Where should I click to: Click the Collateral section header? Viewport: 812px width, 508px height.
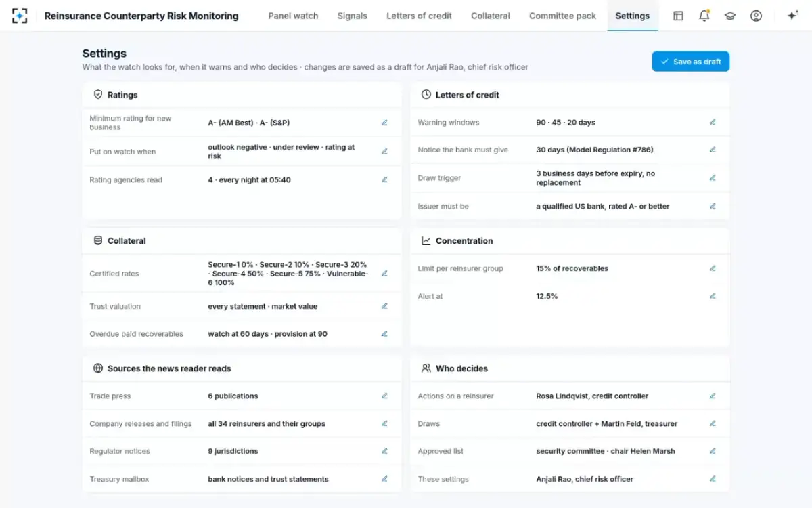tap(127, 240)
